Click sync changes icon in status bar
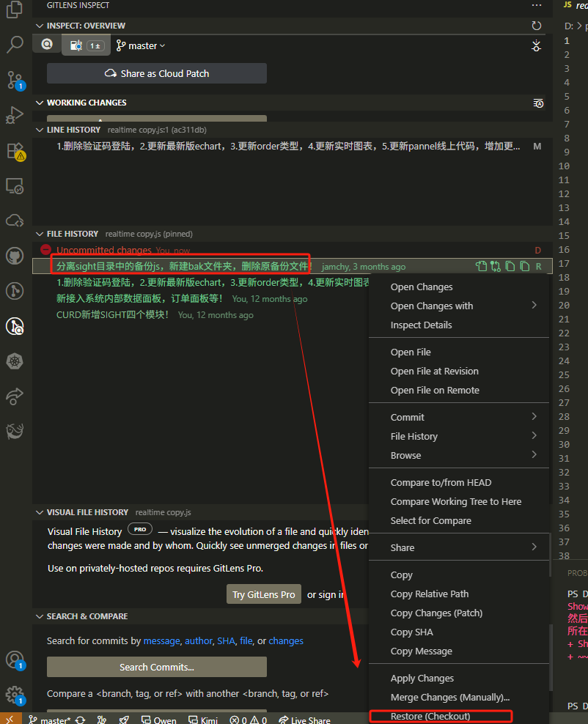Screen dimensions: 588x724 coord(81,720)
